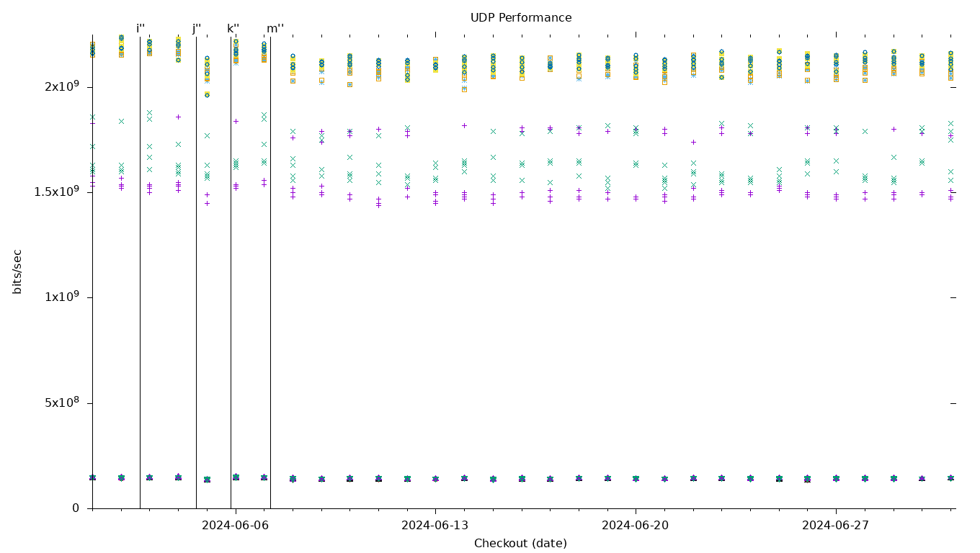
Task: Click the i'' marker label
Action: click(x=141, y=29)
